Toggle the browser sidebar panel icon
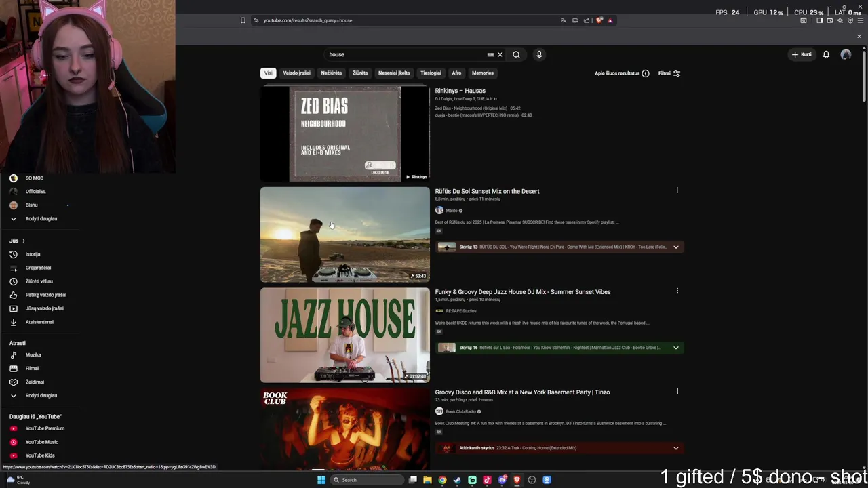 click(x=819, y=20)
